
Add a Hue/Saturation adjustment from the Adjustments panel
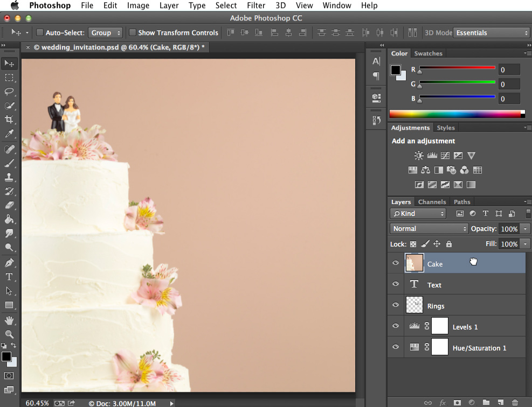412,170
